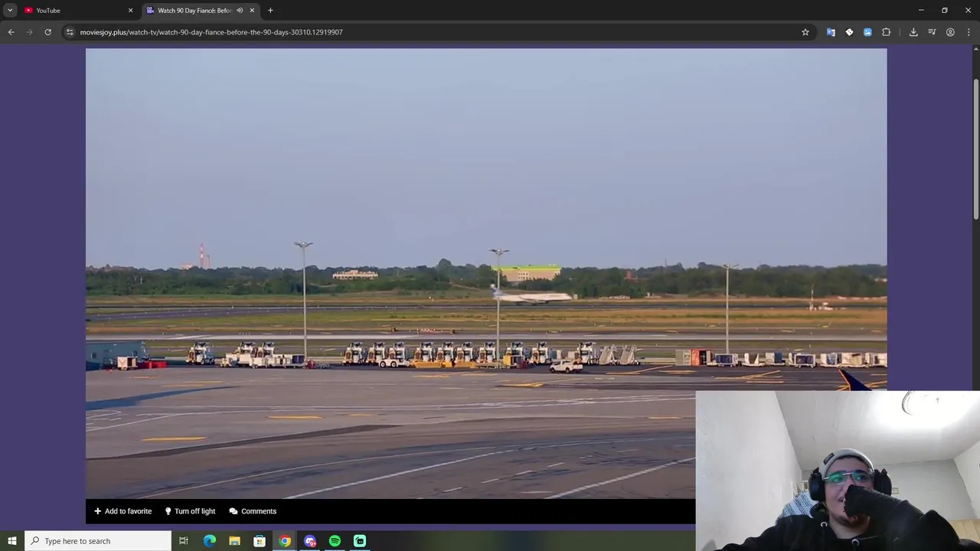Open a new browser tab
980x551 pixels.
pos(270,10)
